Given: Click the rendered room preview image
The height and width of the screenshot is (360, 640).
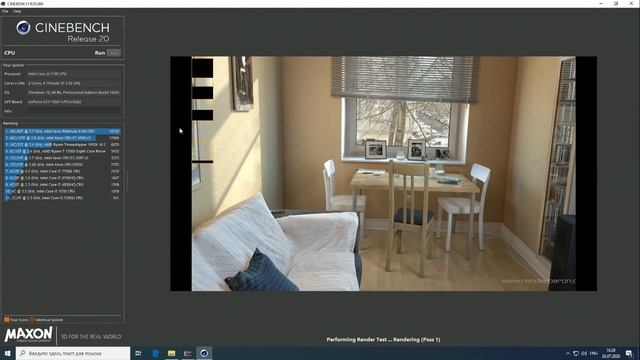Looking at the screenshot, I should click(x=384, y=173).
